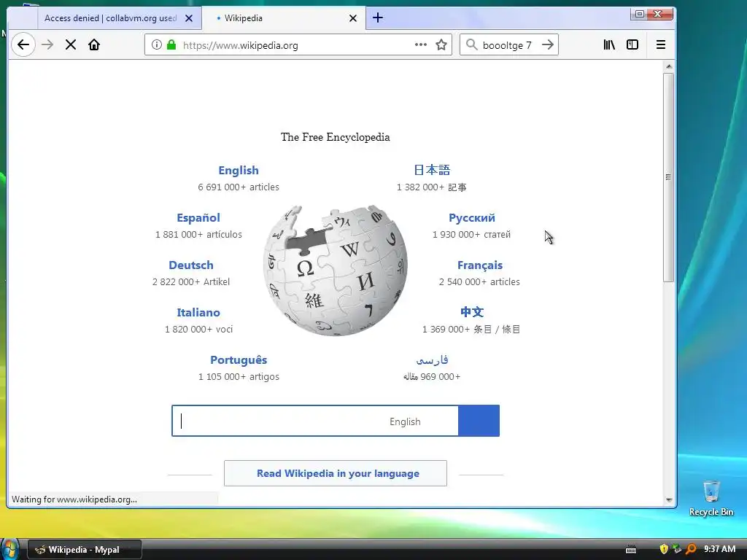Toggle the sidebar view icon
This screenshot has height=560, width=747.
pyautogui.click(x=632, y=44)
